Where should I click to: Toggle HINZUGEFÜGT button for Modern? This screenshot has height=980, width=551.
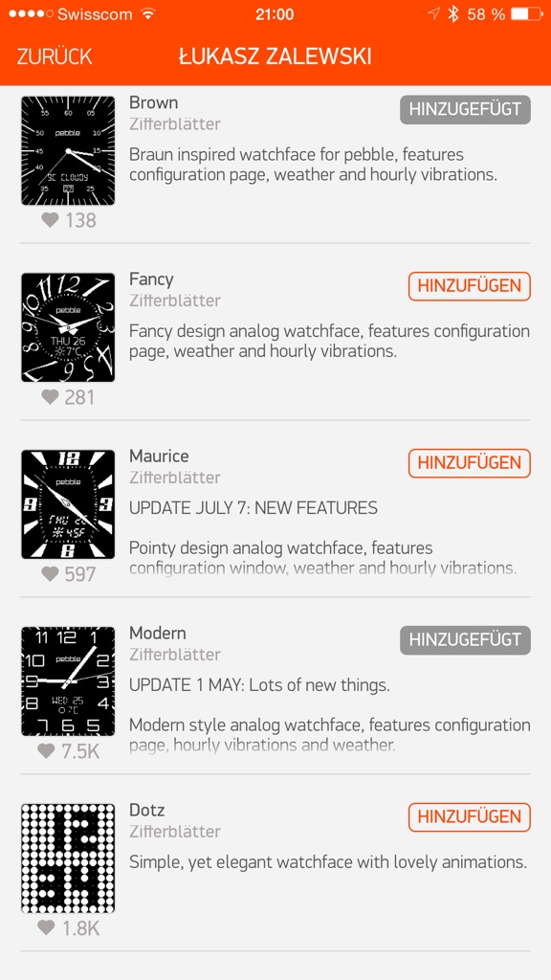point(466,640)
